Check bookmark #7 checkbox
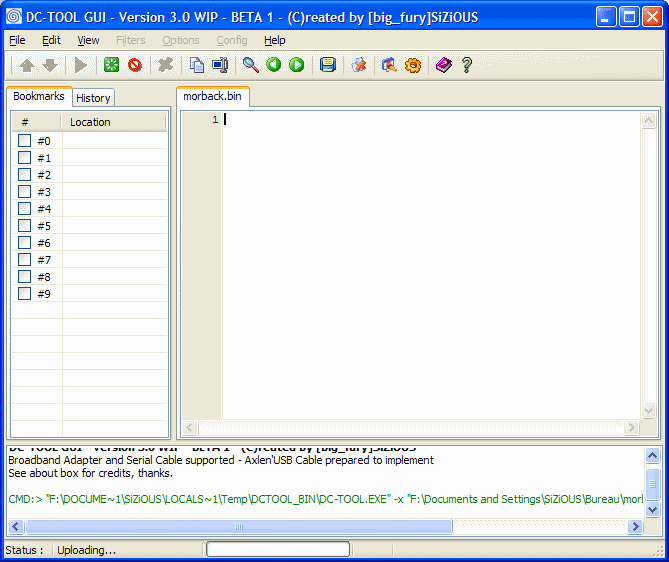The image size is (669, 562). 24,259
